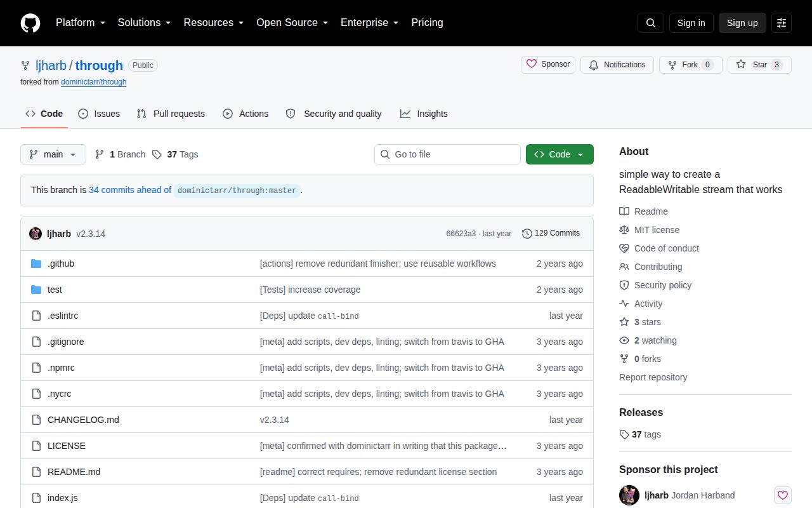Open the index.js file
This screenshot has width=812, height=508.
[63, 498]
